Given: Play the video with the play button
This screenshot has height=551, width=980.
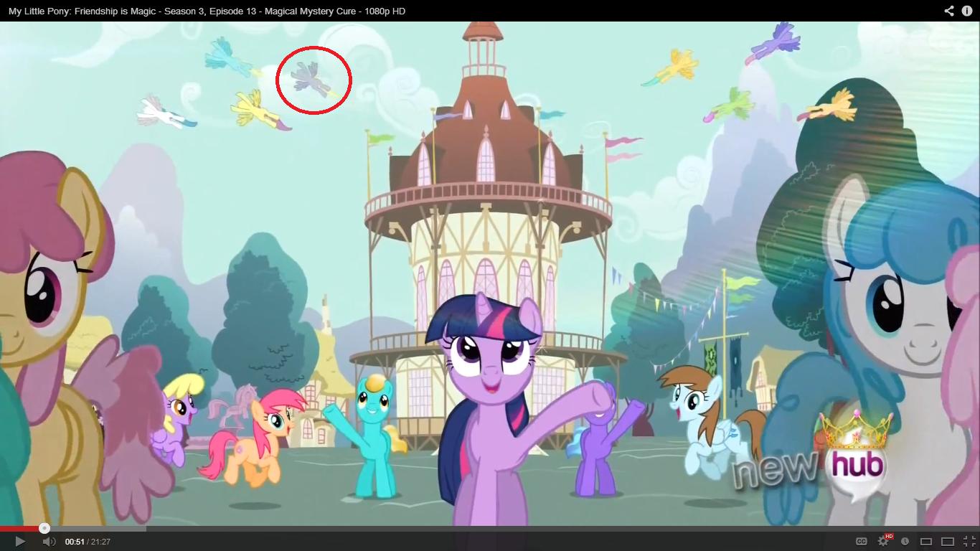Looking at the screenshot, I should coord(20,542).
